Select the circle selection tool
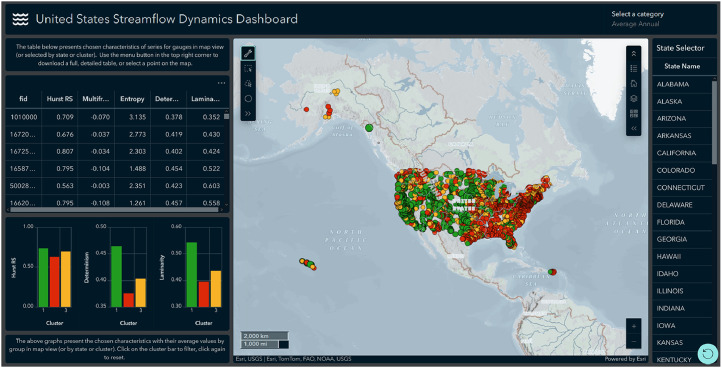This screenshot has height=368, width=722. coord(248,99)
